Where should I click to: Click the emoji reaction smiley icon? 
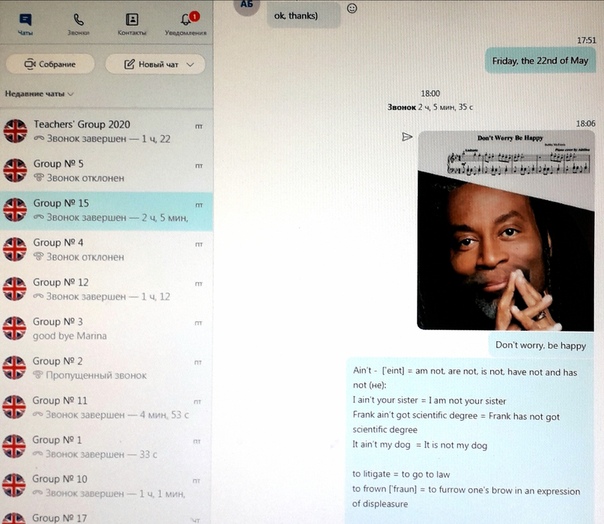[x=352, y=8]
